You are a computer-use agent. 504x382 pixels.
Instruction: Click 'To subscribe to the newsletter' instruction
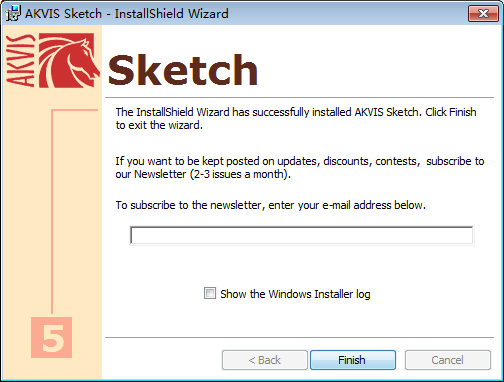pyautogui.click(x=270, y=205)
